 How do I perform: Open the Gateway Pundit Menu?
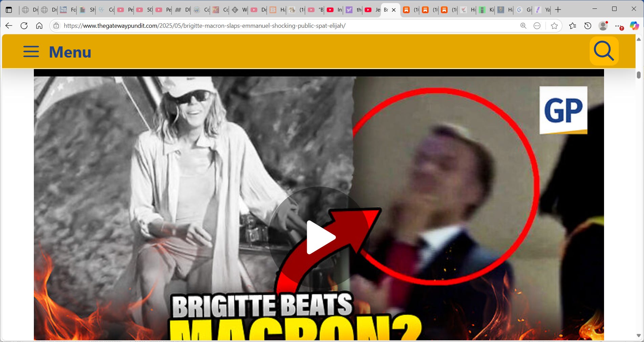pyautogui.click(x=57, y=52)
